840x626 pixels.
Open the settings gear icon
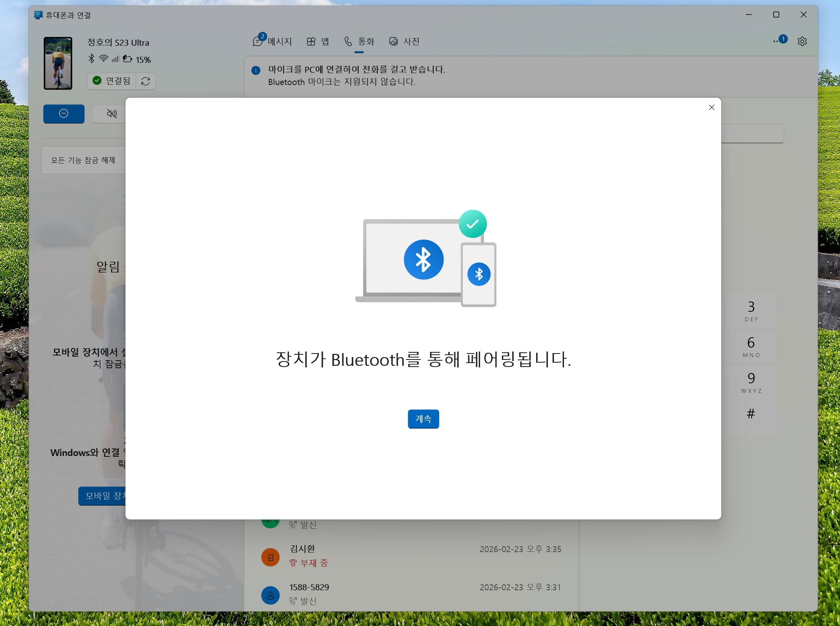[x=802, y=41]
